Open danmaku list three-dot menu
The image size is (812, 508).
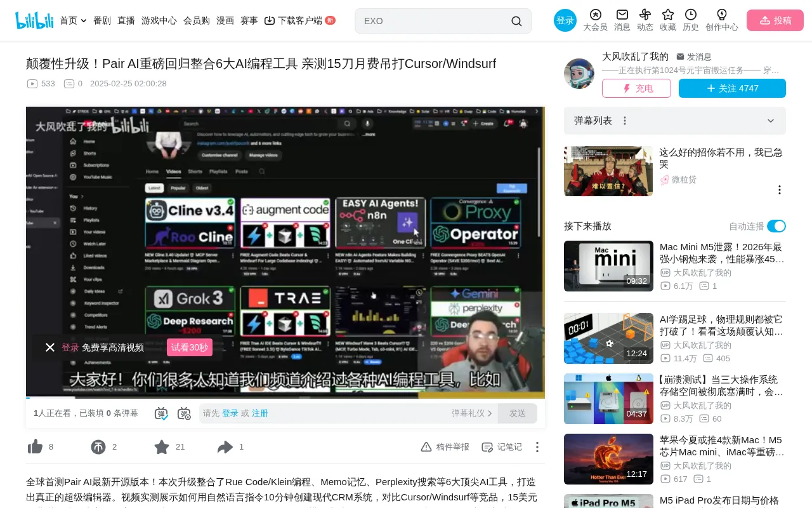[x=625, y=121]
